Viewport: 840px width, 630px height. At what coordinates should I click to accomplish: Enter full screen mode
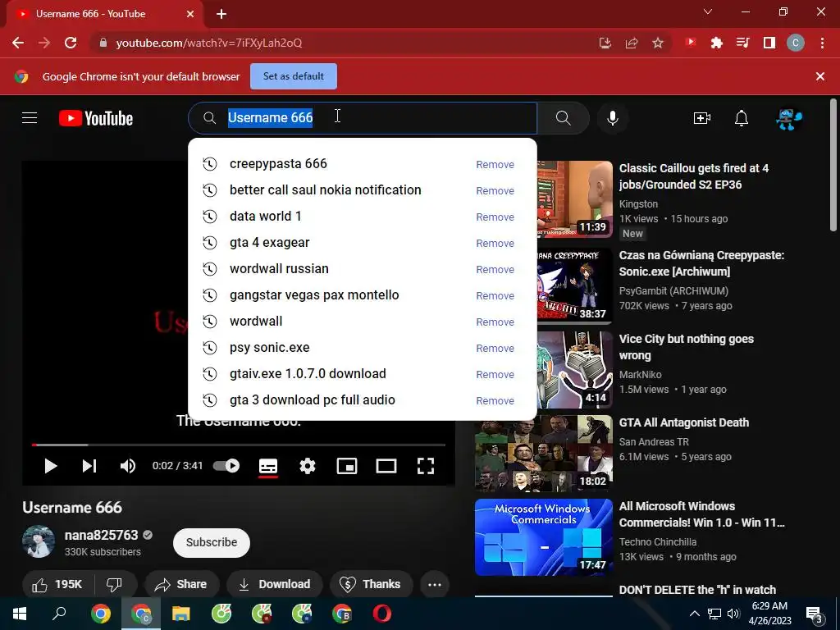(426, 466)
